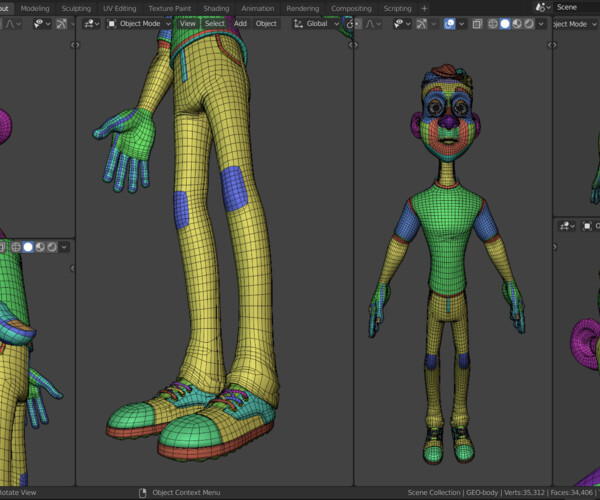Click the plus icon to add workspace
Viewport: 600px width, 500px height.
coord(424,8)
